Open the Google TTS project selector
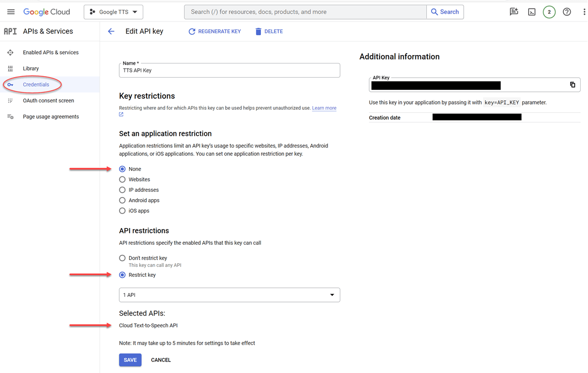Screen dimensions: 588x373 [x=113, y=12]
